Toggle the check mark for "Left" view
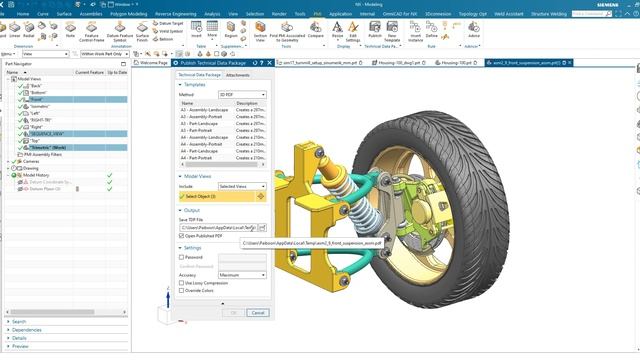 20,113
